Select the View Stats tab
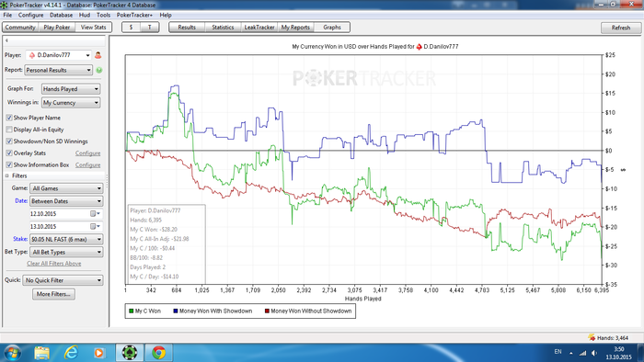Image resolution: width=644 pixels, height=362 pixels. pyautogui.click(x=93, y=27)
